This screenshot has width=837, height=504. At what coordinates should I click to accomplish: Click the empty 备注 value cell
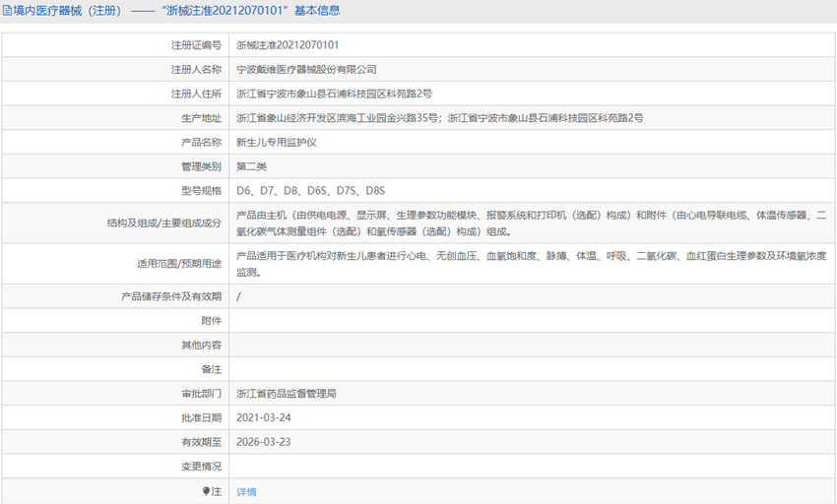[532, 369]
